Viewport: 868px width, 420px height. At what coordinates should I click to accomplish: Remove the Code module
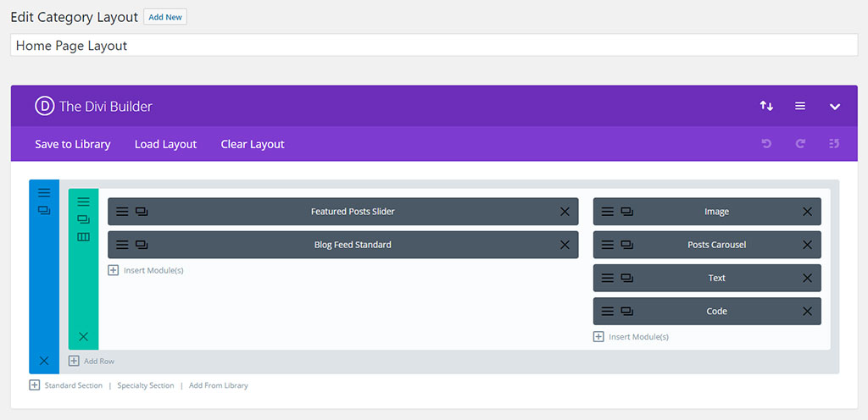(x=807, y=311)
